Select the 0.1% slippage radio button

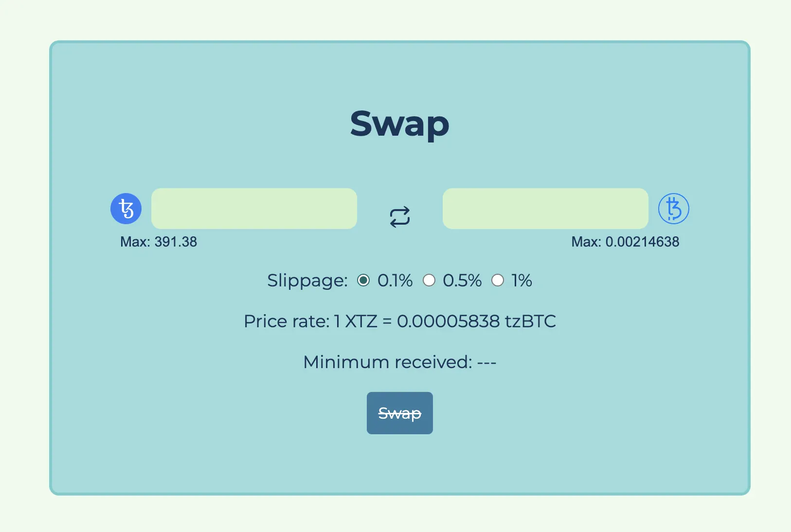(x=363, y=281)
